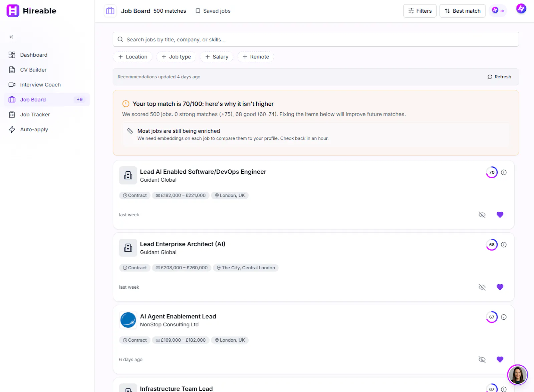This screenshot has height=392, width=534.
Task: Click the orange warning icon in match banner
Action: click(126, 104)
